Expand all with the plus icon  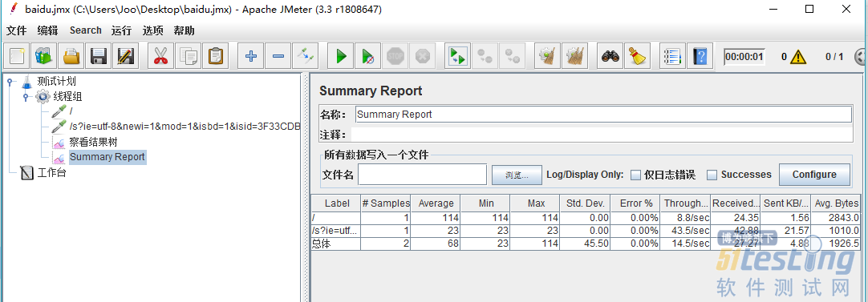[x=251, y=56]
